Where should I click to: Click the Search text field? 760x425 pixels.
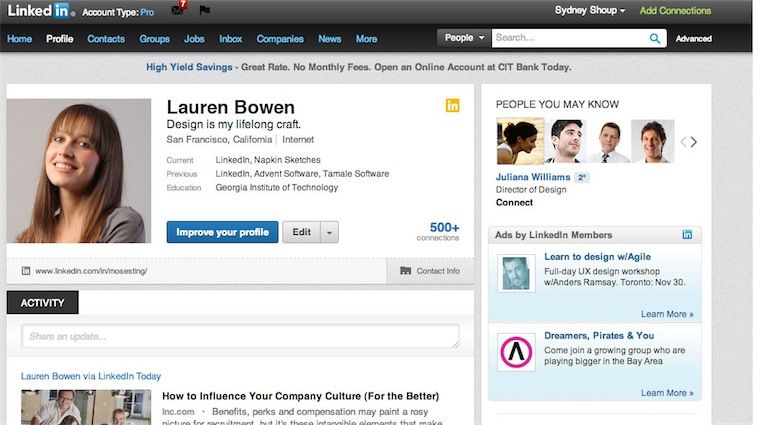tap(571, 38)
